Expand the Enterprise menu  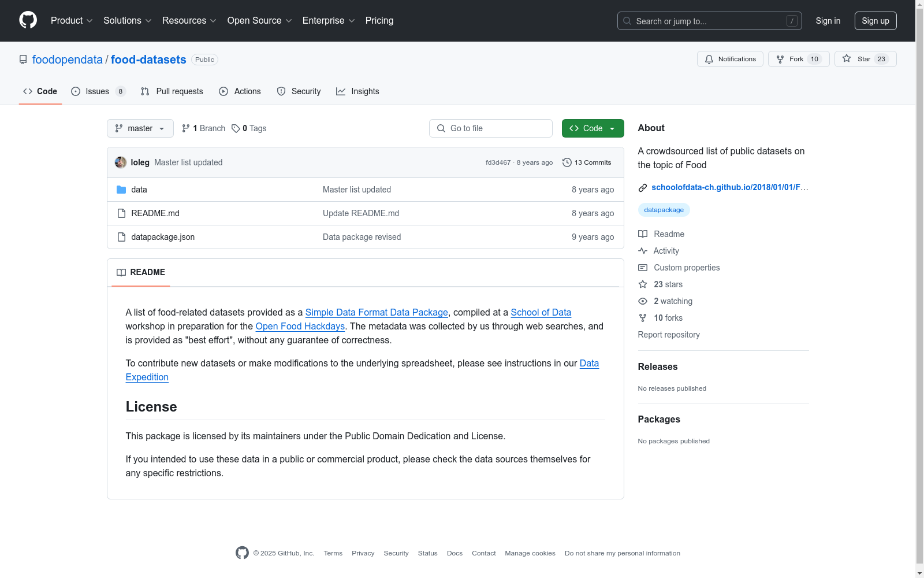coord(329,21)
